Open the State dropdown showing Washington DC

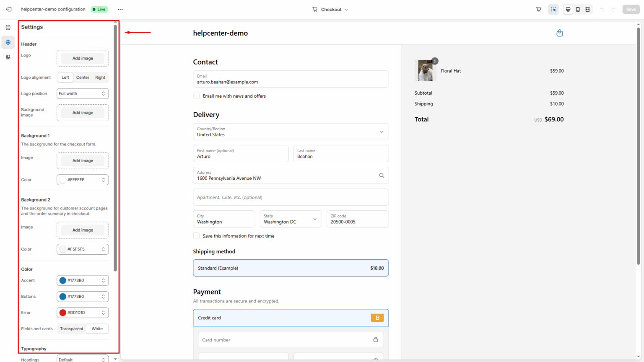[291, 219]
